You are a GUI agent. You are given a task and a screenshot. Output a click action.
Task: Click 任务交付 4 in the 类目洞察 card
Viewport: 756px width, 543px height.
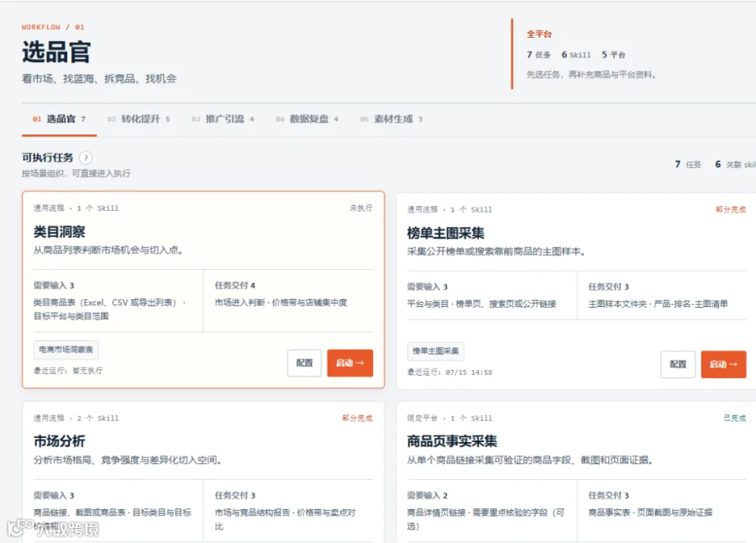235,285
